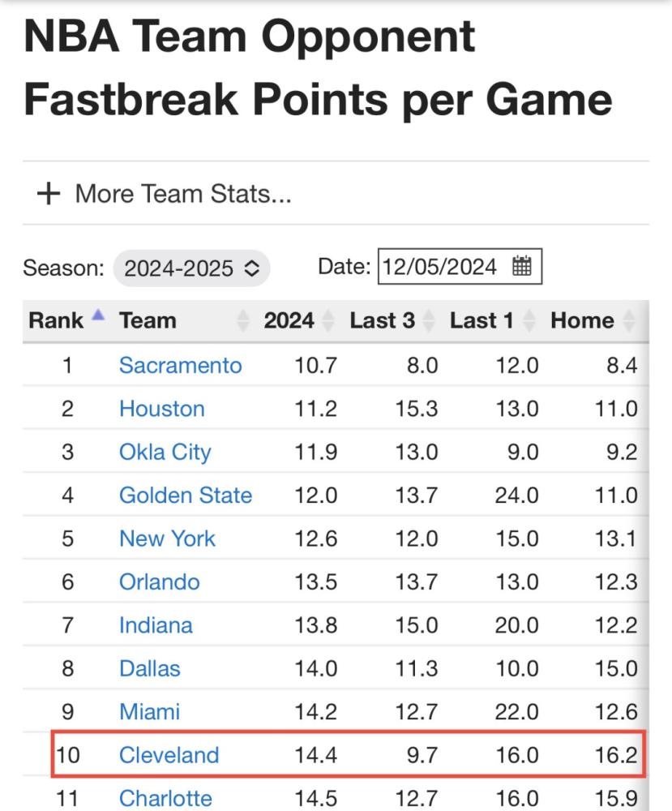Open the Indiana team link
672x811 pixels.
tap(156, 625)
